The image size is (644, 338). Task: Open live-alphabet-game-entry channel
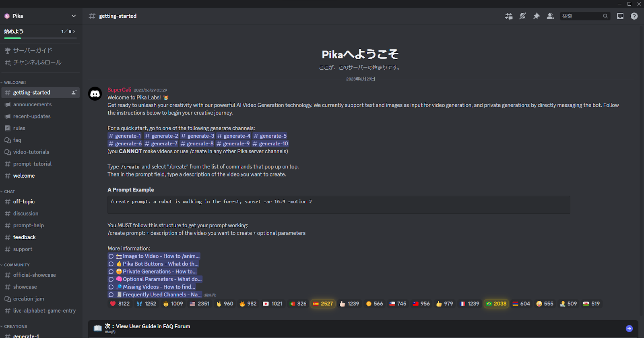click(x=40, y=311)
